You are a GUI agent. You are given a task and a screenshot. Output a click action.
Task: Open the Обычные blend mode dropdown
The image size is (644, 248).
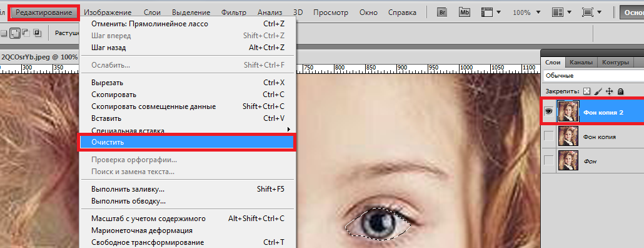pos(593,76)
